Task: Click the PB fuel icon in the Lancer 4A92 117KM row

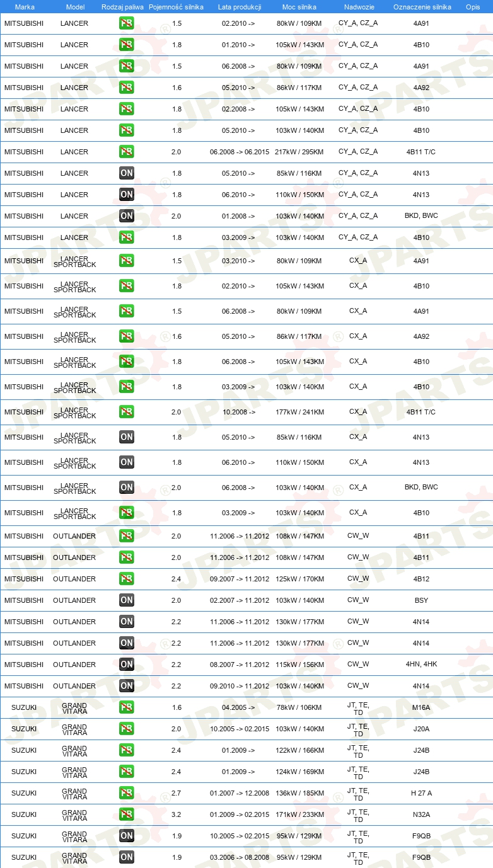Action: click(126, 88)
